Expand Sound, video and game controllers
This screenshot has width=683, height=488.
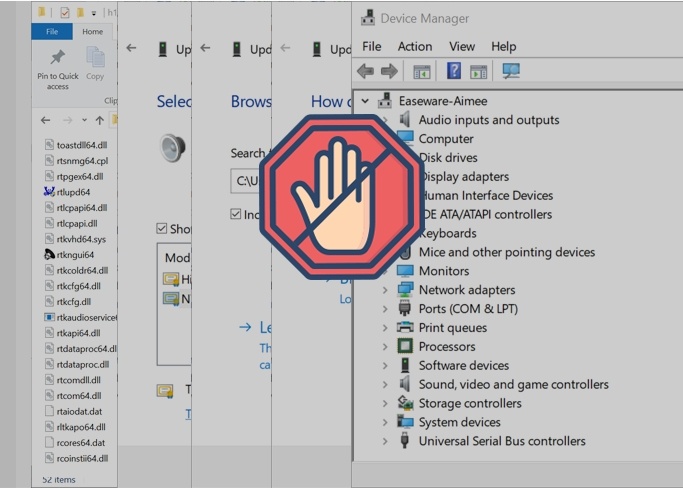[385, 385]
